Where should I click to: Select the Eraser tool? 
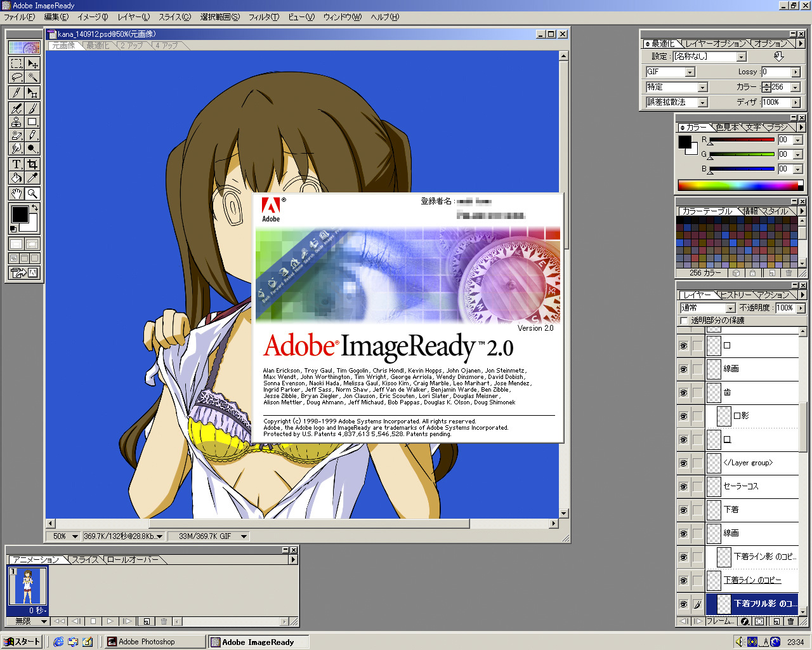click(16, 135)
